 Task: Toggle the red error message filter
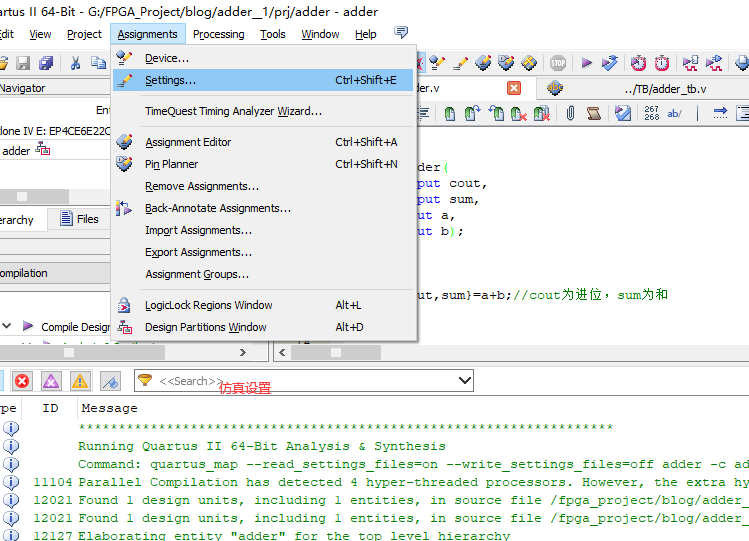point(22,381)
